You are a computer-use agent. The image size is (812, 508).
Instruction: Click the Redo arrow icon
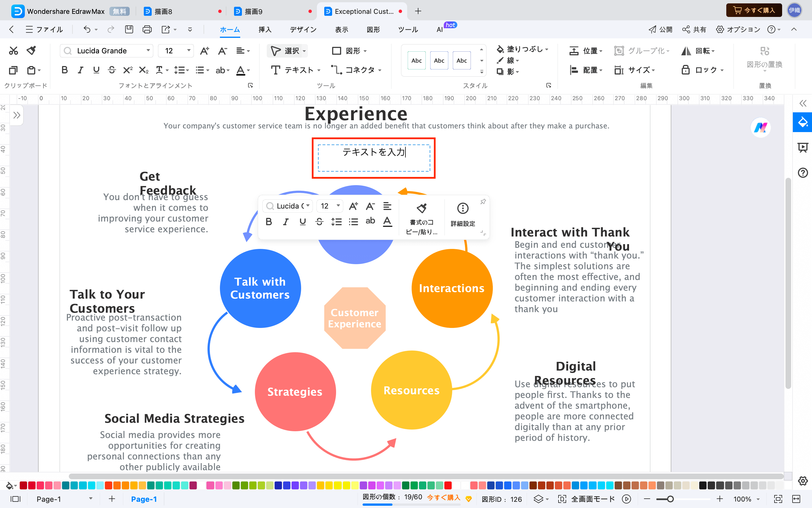(x=111, y=30)
